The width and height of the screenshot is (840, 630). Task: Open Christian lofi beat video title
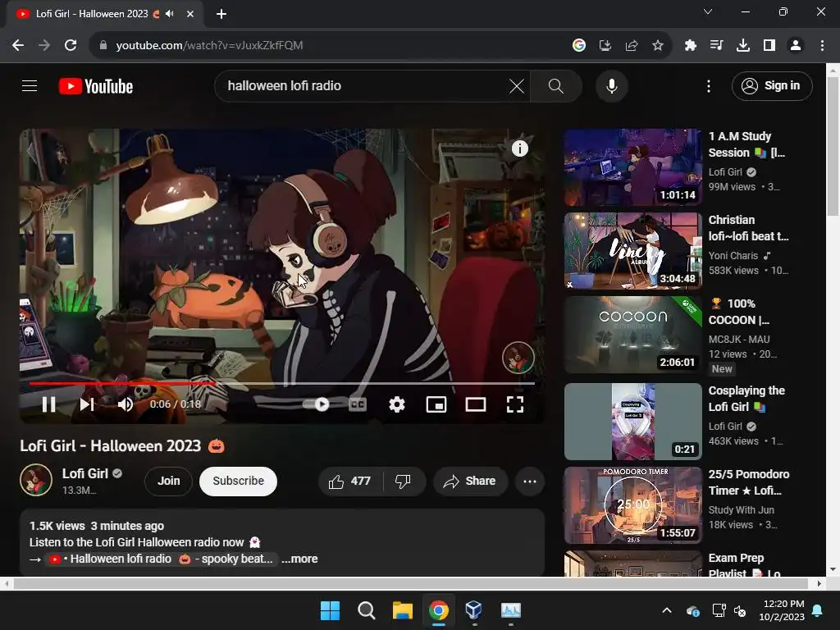point(748,228)
